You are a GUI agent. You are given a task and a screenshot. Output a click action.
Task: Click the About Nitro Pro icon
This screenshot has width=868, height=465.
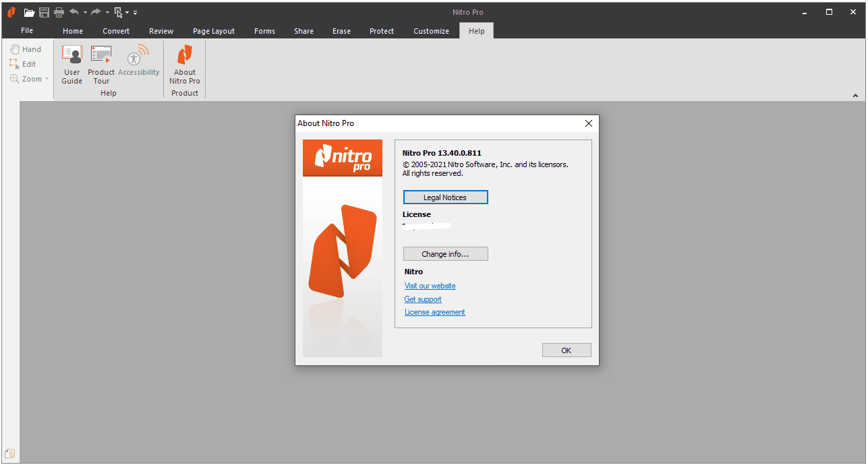(185, 65)
